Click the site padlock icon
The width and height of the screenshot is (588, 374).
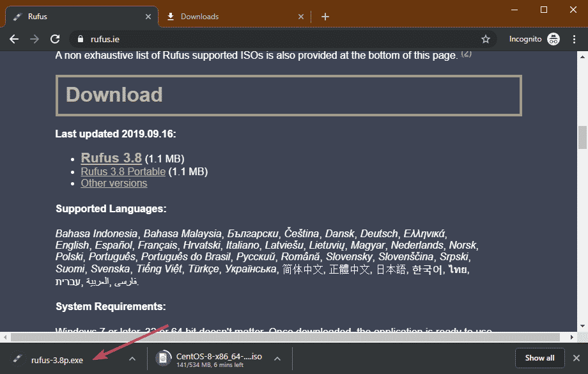pyautogui.click(x=81, y=39)
